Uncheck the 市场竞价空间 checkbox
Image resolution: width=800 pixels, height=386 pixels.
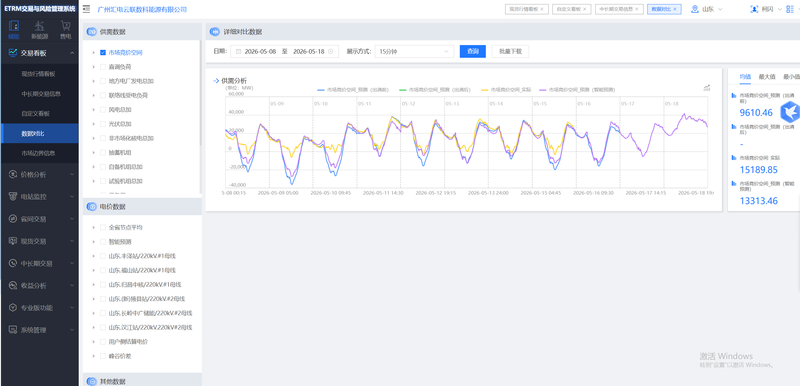click(103, 53)
